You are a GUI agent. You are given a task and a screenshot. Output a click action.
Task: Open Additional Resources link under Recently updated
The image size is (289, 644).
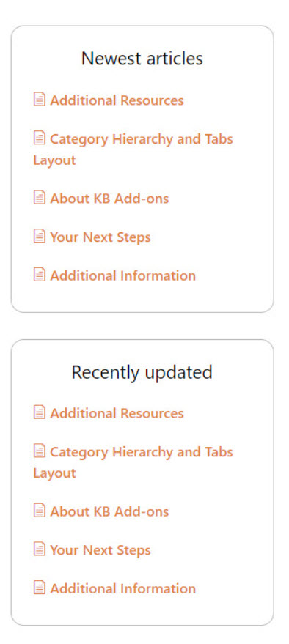tap(117, 413)
